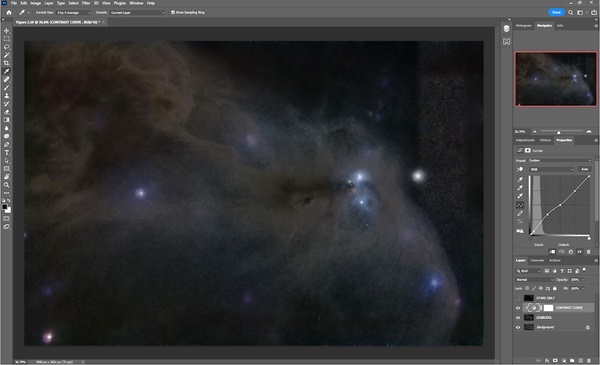Toggle the Show Sampling Ring checkbox
Image resolution: width=600 pixels, height=365 pixels.
[x=173, y=12]
